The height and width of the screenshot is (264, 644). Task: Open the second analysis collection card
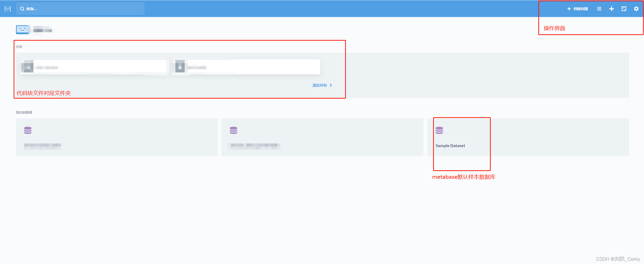point(246,67)
